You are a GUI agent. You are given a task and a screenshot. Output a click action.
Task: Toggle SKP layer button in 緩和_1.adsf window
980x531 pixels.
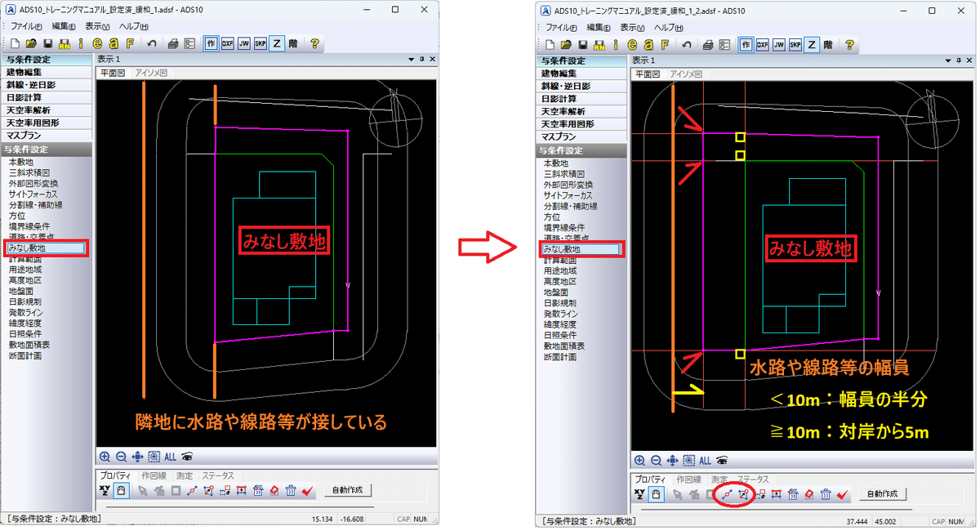(x=261, y=43)
